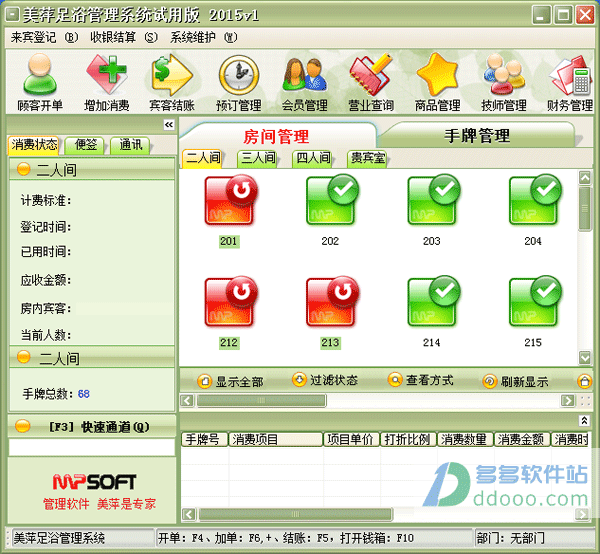The image size is (600, 554).
Task: Open the 系统维护 menu
Action: (x=203, y=37)
